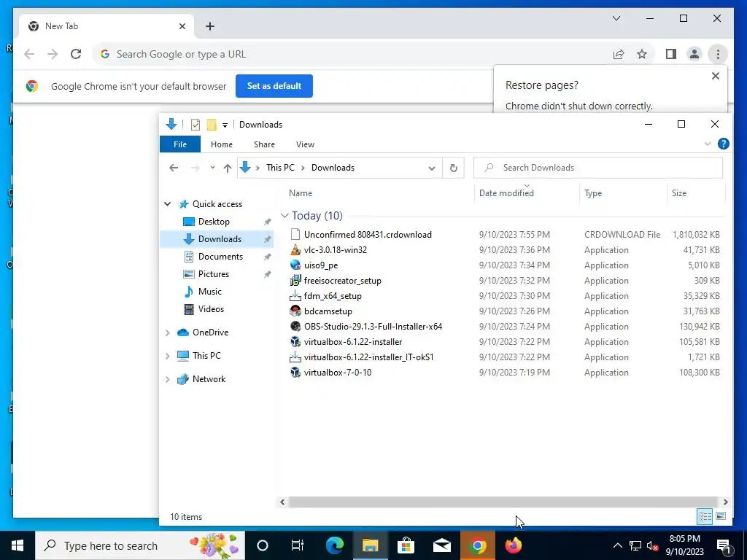Close the New Tab tab

click(x=182, y=26)
